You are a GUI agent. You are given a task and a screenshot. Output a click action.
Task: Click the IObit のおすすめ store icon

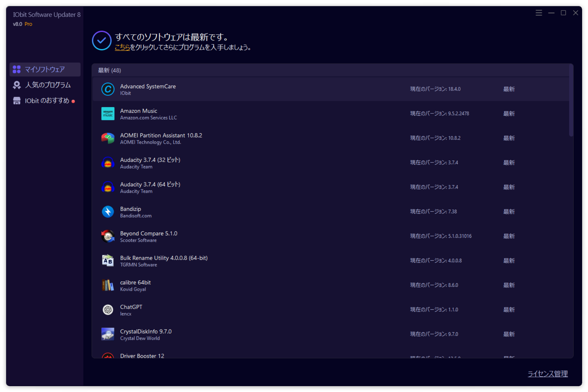point(17,101)
